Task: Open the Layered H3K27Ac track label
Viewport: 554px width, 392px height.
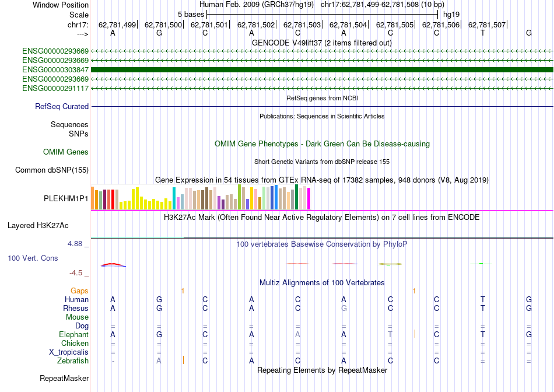Action: [38, 226]
